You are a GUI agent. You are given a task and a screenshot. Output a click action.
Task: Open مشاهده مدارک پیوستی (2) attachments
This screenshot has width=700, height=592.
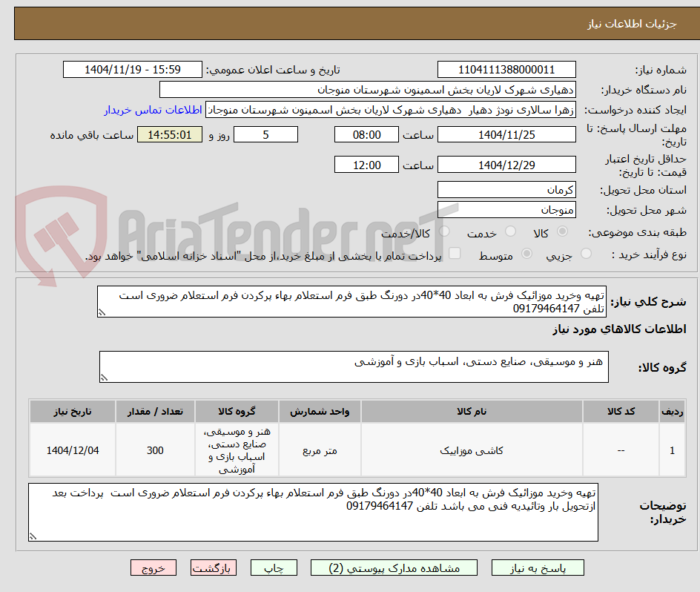(x=394, y=568)
